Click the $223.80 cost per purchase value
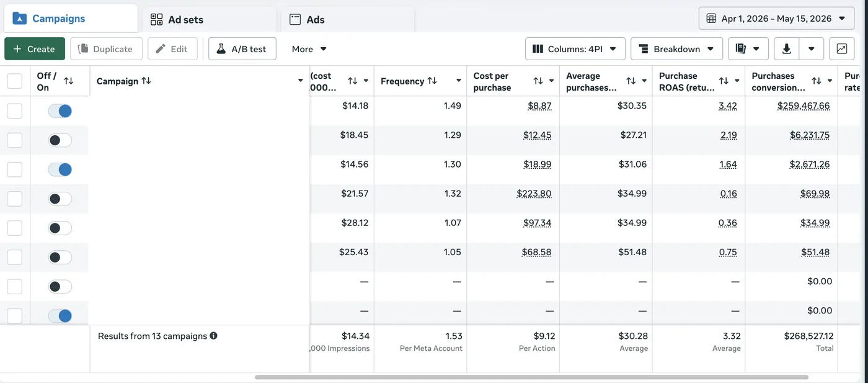 534,194
